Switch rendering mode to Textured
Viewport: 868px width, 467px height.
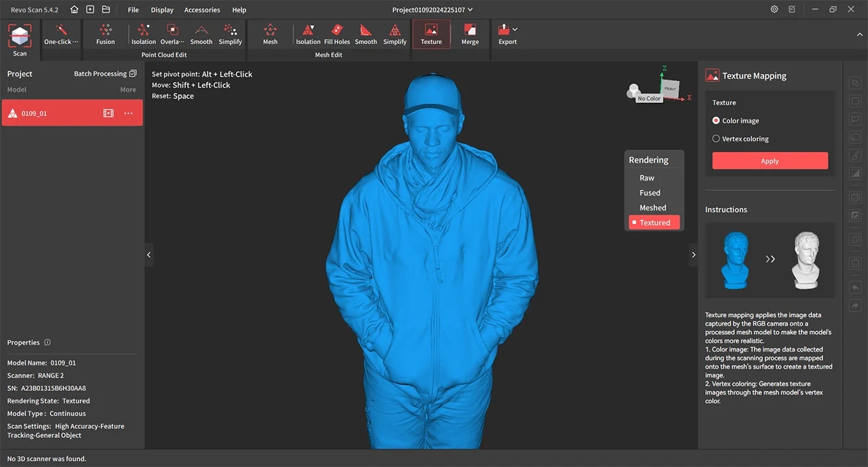(x=653, y=222)
